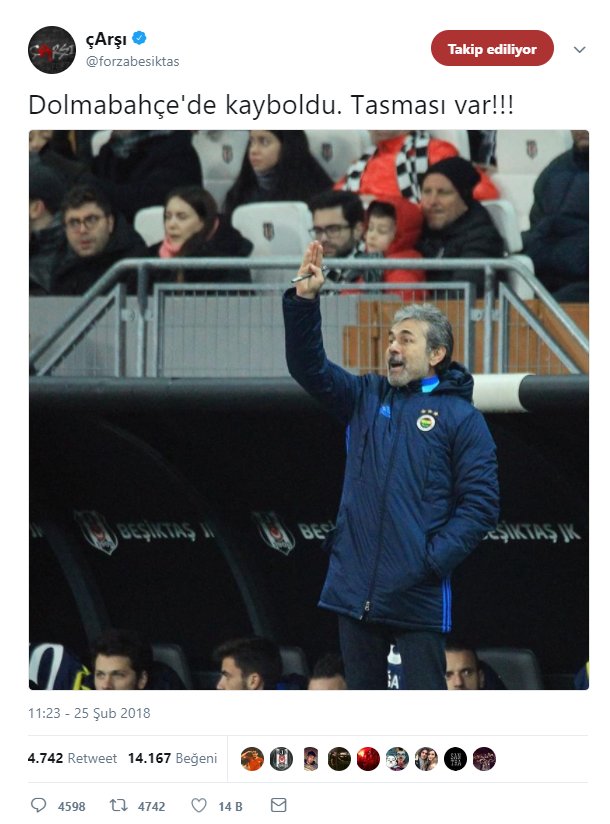This screenshot has height=824, width=610.
Task: Open the çArşı profile avatar
Action: pos(51,50)
